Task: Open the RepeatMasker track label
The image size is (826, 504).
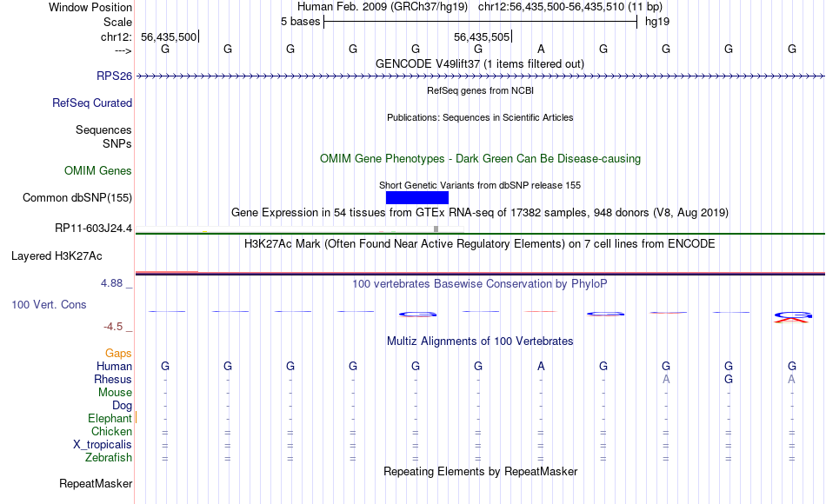Action: pyautogui.click(x=96, y=483)
